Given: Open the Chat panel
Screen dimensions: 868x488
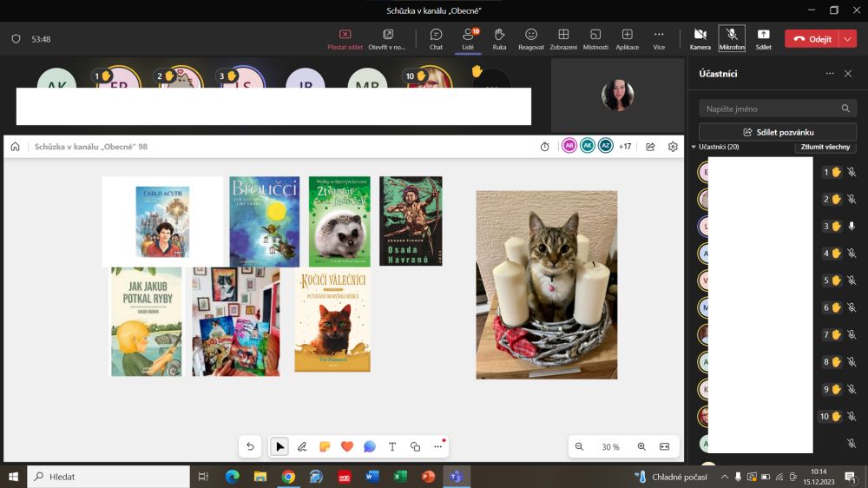Looking at the screenshot, I should [x=437, y=39].
